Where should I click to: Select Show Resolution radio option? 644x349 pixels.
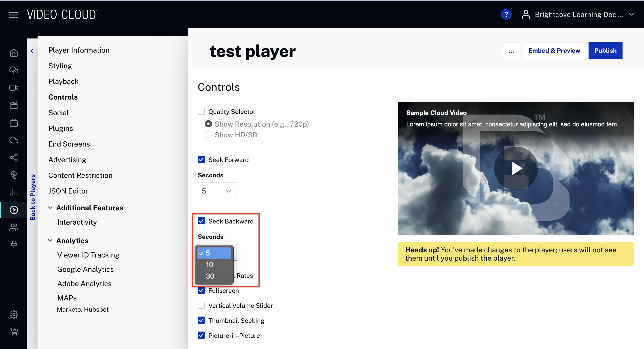tap(208, 124)
